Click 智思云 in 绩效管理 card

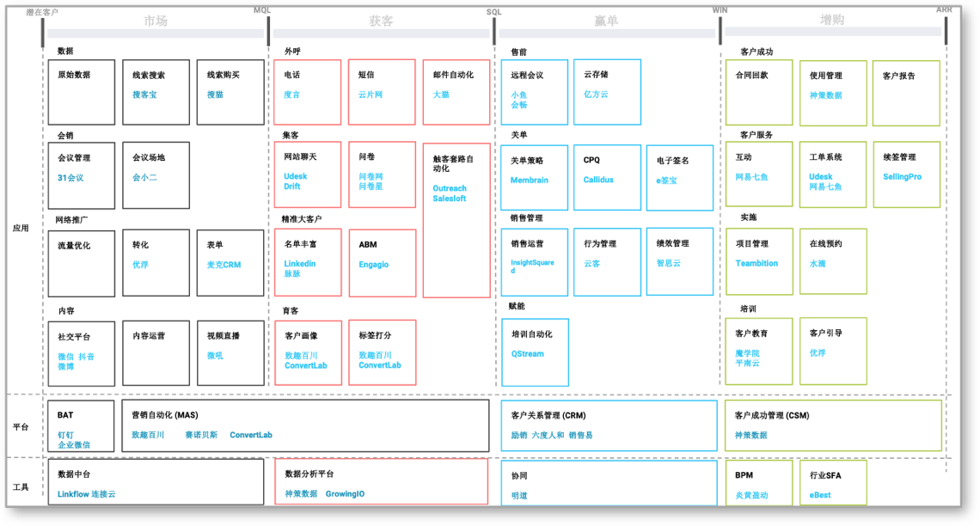(x=668, y=264)
